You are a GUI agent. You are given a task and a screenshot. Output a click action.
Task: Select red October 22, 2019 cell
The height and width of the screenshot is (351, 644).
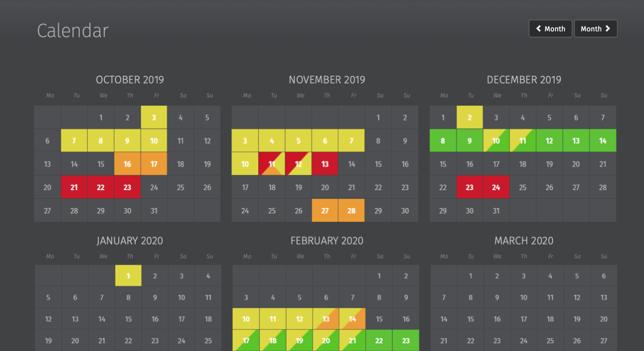point(101,187)
